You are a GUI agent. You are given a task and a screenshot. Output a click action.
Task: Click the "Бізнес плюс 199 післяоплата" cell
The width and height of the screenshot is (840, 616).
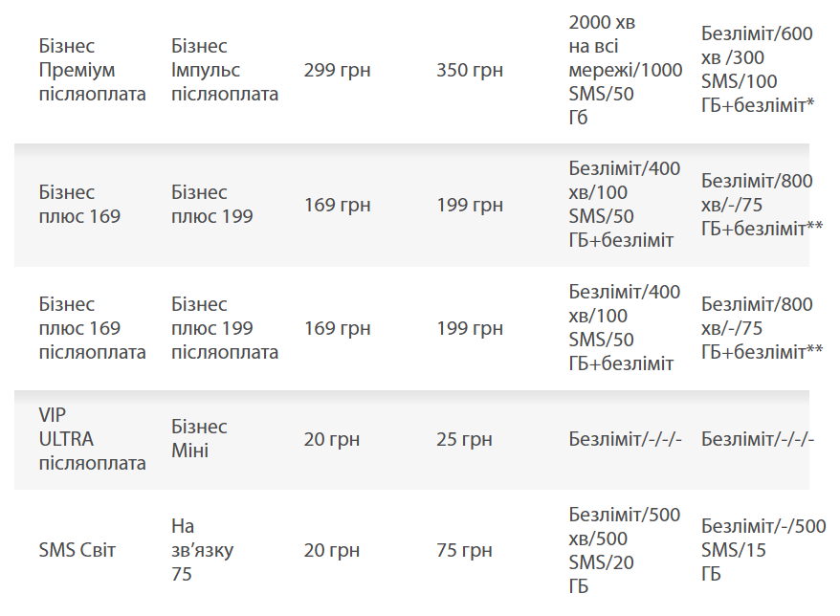225,328
